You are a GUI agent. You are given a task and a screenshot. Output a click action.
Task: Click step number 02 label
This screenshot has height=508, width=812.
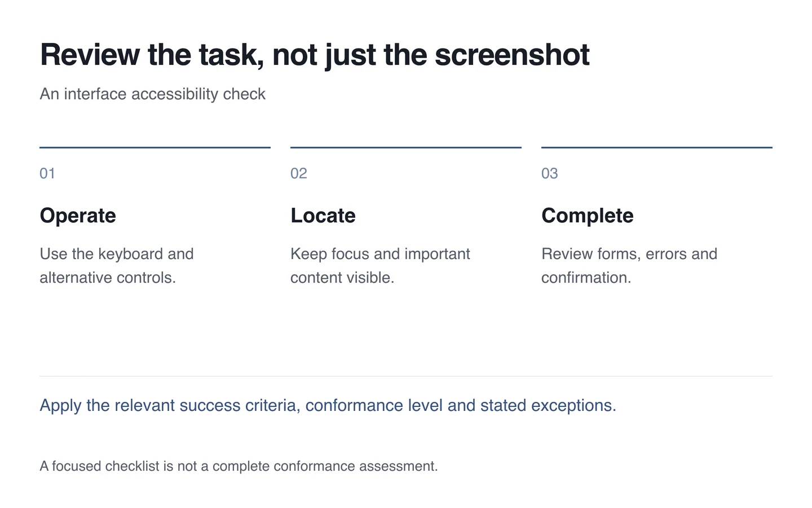click(x=299, y=173)
